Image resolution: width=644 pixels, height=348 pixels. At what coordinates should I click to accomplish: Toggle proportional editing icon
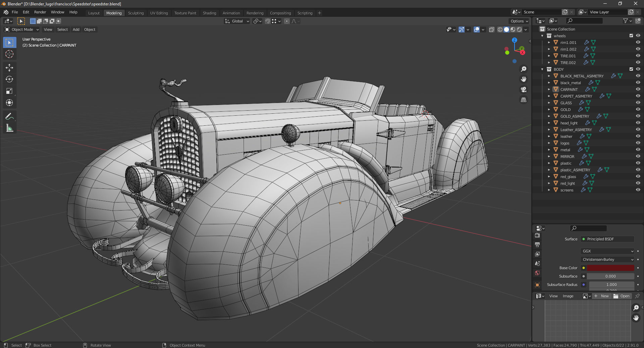coord(286,21)
